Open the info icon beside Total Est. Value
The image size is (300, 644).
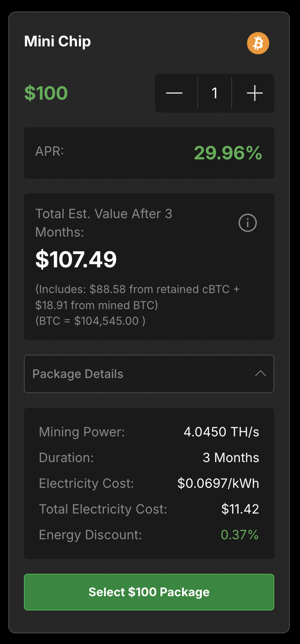tap(248, 223)
